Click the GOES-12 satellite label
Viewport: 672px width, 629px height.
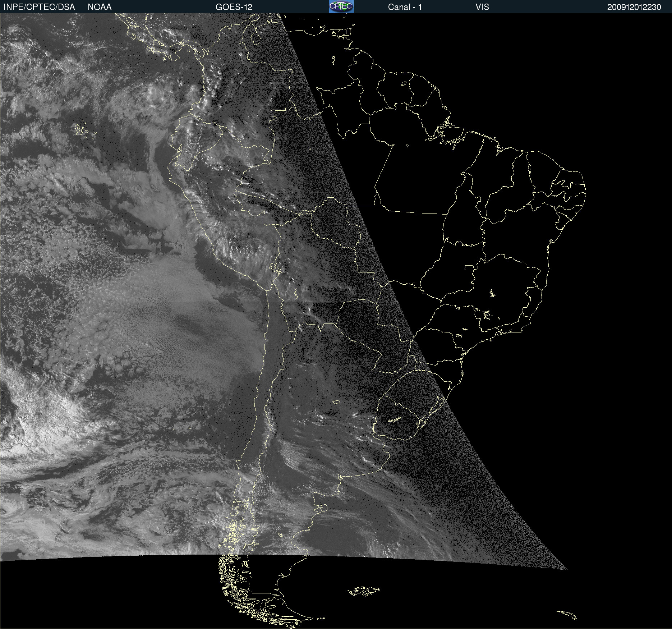click(234, 7)
